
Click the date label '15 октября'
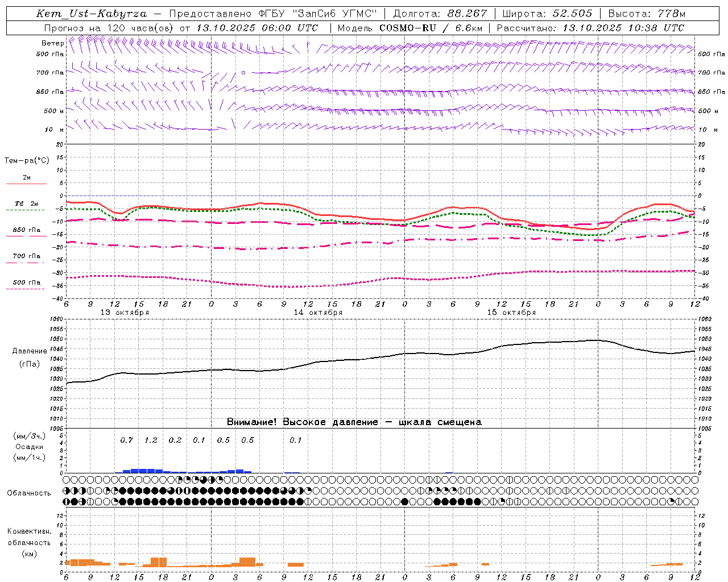pyautogui.click(x=511, y=313)
